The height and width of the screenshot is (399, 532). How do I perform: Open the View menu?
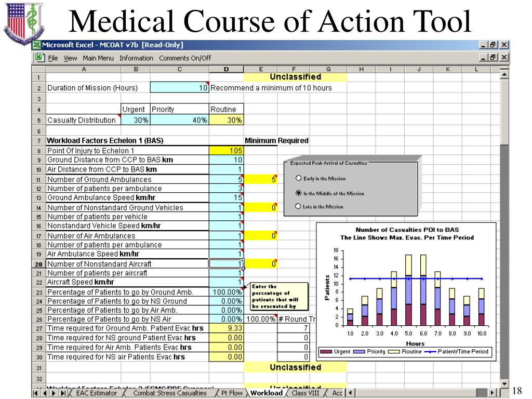coord(70,58)
